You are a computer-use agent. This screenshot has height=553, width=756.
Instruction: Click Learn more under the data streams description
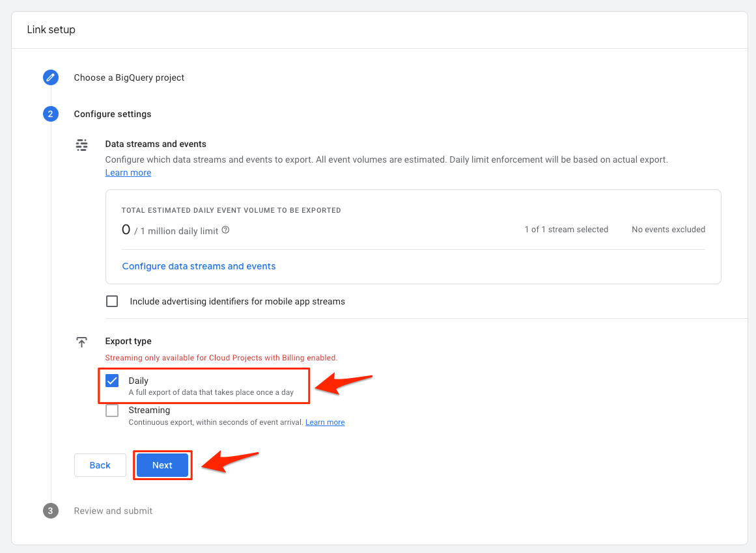pos(128,172)
